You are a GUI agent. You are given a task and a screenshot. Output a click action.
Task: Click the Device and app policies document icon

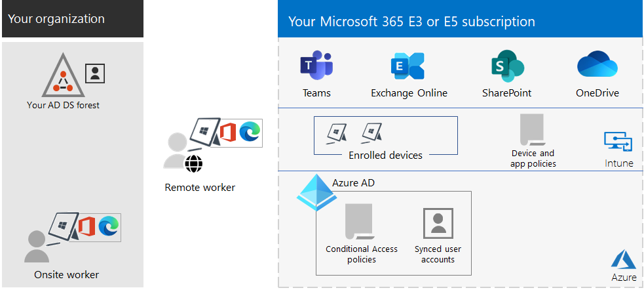[x=531, y=129]
